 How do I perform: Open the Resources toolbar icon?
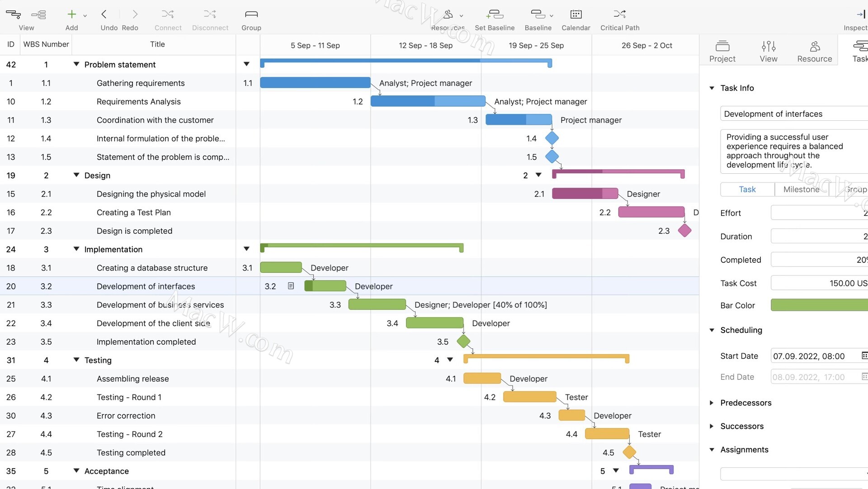coord(448,14)
